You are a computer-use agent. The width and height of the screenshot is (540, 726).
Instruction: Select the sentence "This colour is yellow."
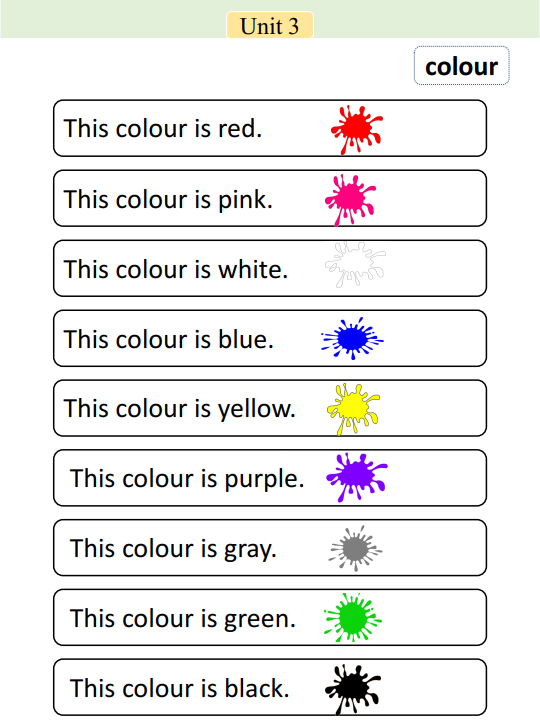coord(180,409)
